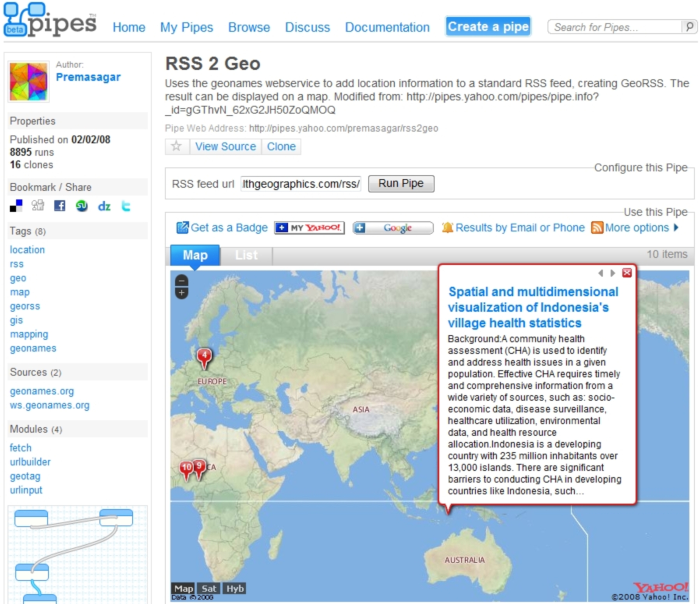
Task: Share on DZone icon
Action: point(104,206)
